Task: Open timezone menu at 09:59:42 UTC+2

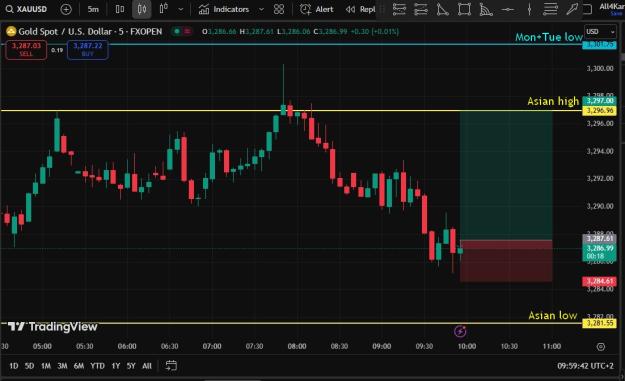Action: tap(585, 365)
